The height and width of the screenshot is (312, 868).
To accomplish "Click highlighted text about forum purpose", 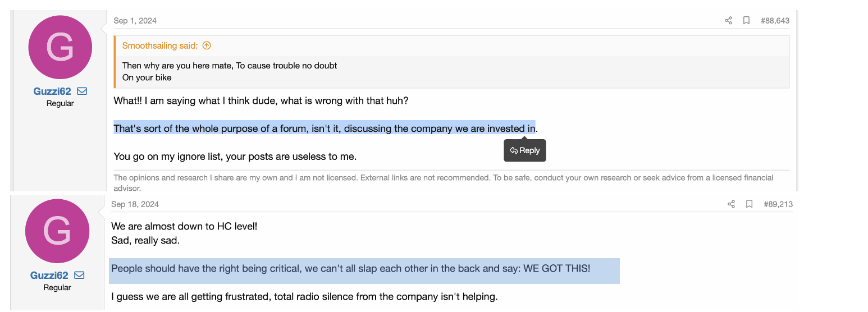I will (324, 129).
